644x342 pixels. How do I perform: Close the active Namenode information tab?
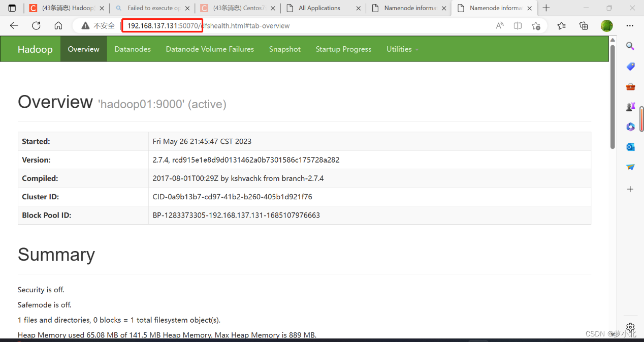click(x=530, y=8)
